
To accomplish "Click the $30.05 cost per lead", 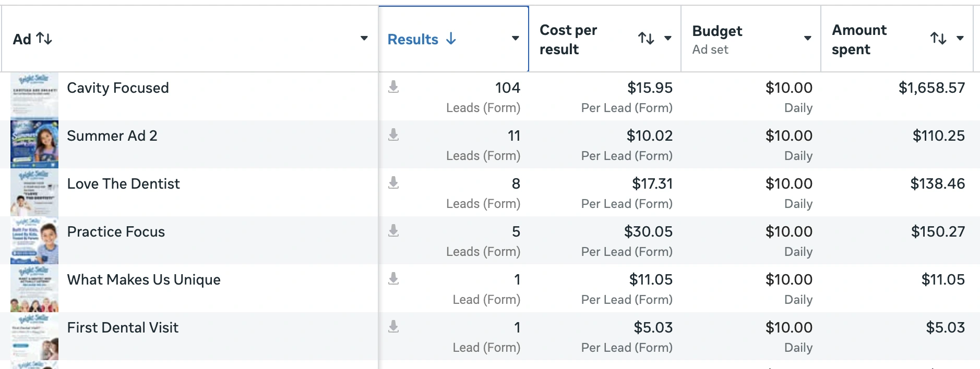I will (x=649, y=231).
